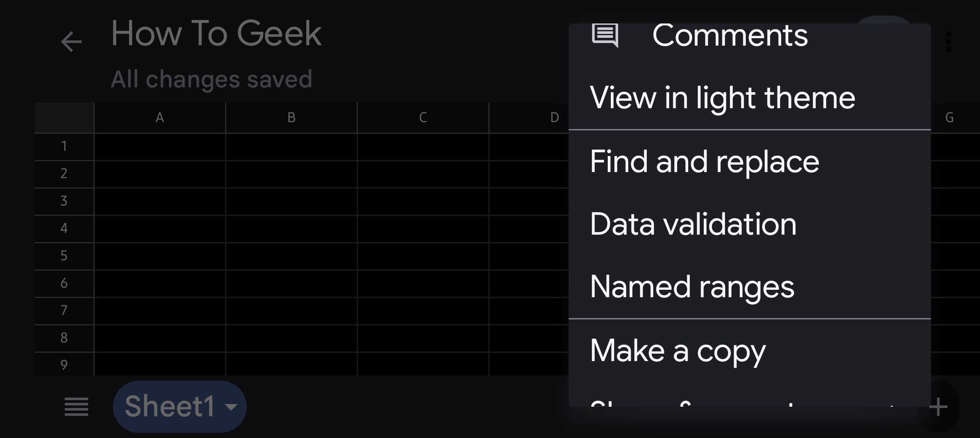Select cell A1 in the grid
Screen dimensions: 980x438
[159, 146]
